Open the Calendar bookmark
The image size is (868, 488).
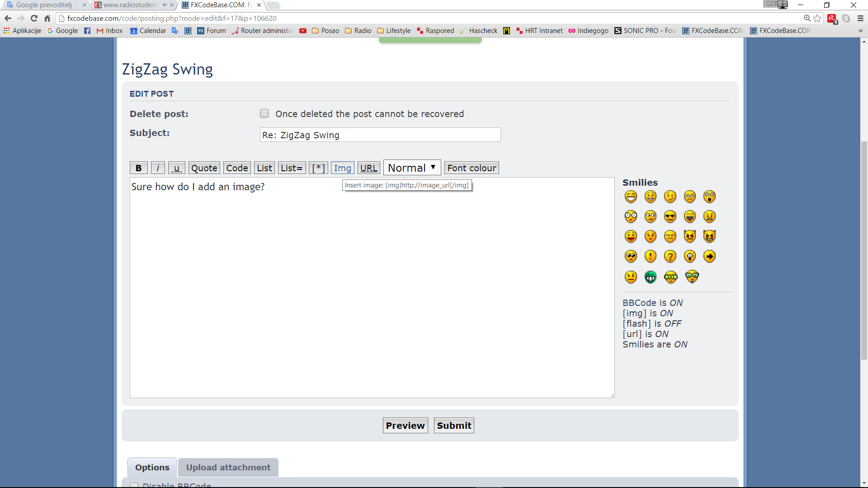point(148,31)
